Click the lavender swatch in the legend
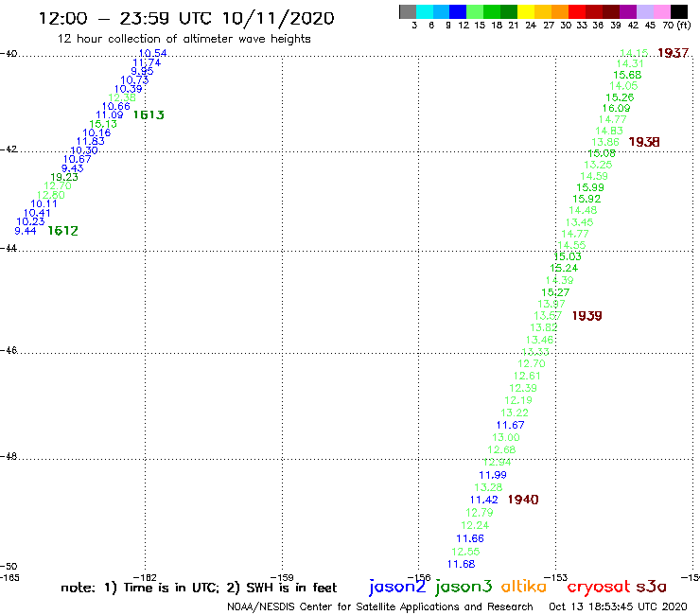700x615 pixels. 644,11
